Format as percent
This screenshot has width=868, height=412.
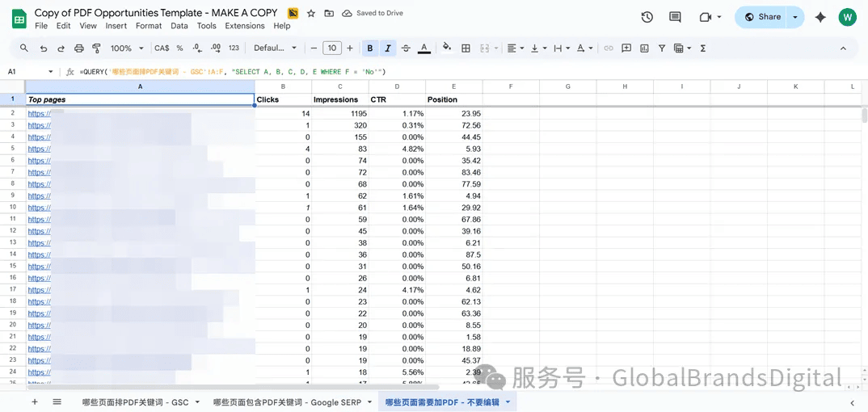click(180, 48)
